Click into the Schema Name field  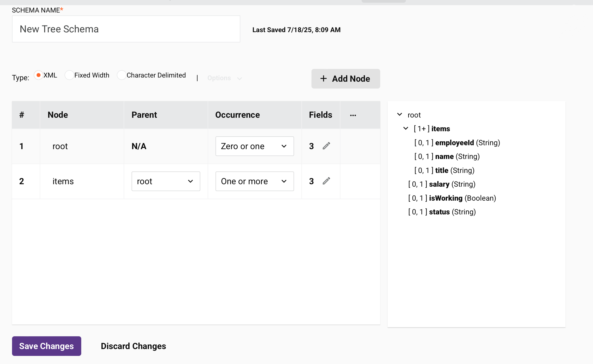[x=126, y=29]
